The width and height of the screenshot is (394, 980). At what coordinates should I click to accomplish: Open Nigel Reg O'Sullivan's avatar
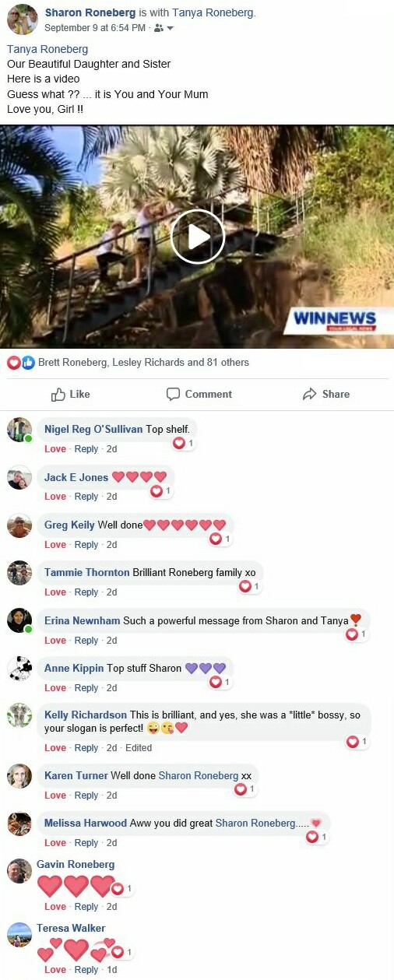point(19,430)
